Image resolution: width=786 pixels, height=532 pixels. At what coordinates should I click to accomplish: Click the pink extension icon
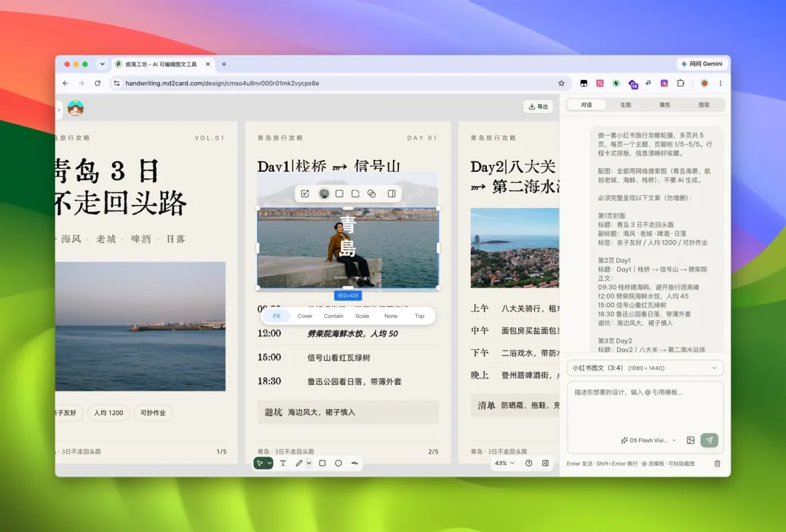(600, 83)
